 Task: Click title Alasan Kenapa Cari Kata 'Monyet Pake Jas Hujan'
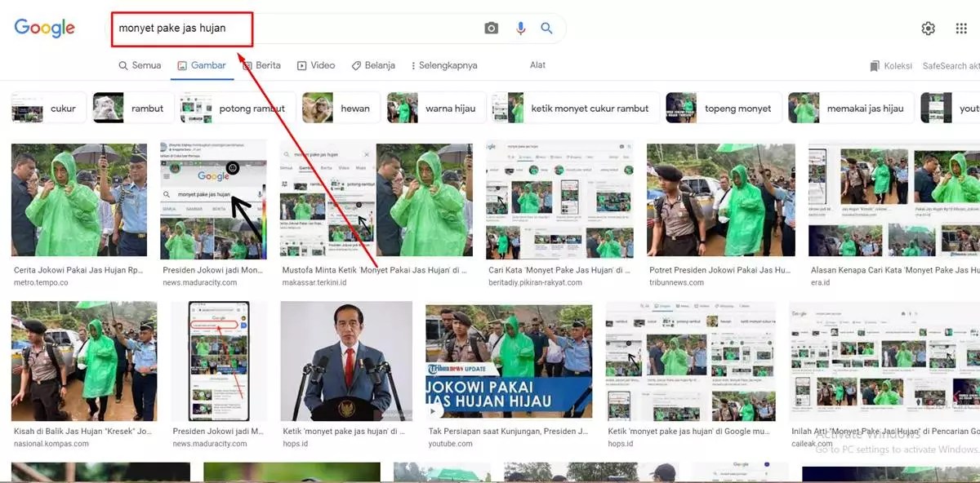[x=895, y=270]
